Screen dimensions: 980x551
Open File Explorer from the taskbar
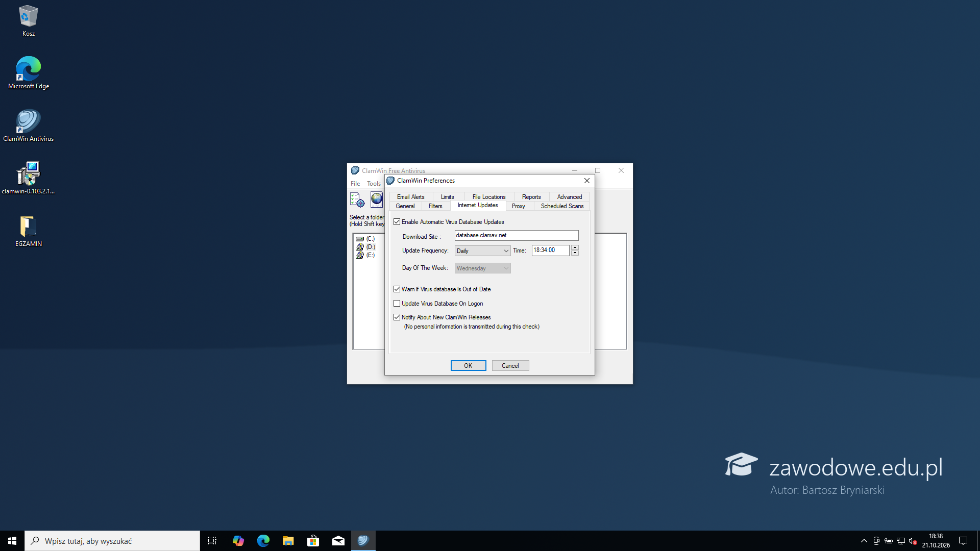coord(288,541)
